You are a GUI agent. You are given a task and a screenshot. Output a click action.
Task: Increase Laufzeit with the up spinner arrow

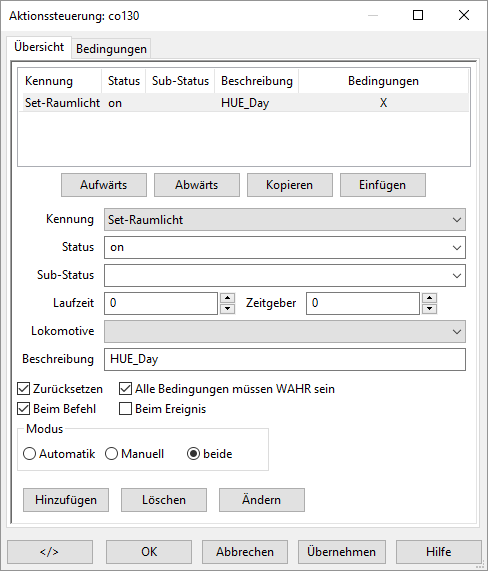[x=228, y=298]
